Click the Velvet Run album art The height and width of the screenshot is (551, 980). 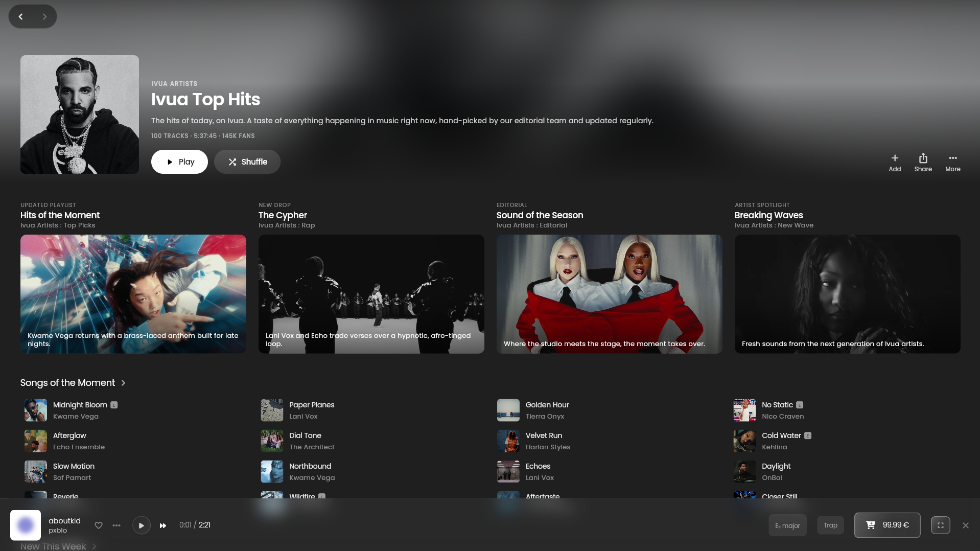pos(508,441)
